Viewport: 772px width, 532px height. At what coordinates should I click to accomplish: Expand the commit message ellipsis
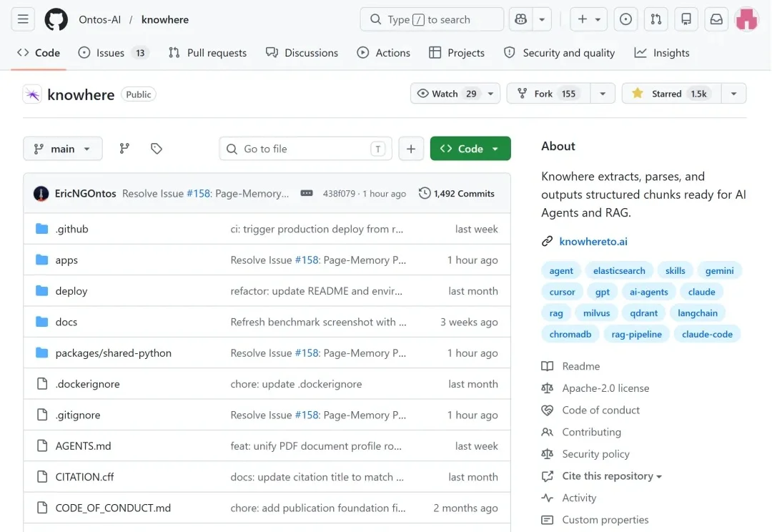click(307, 193)
